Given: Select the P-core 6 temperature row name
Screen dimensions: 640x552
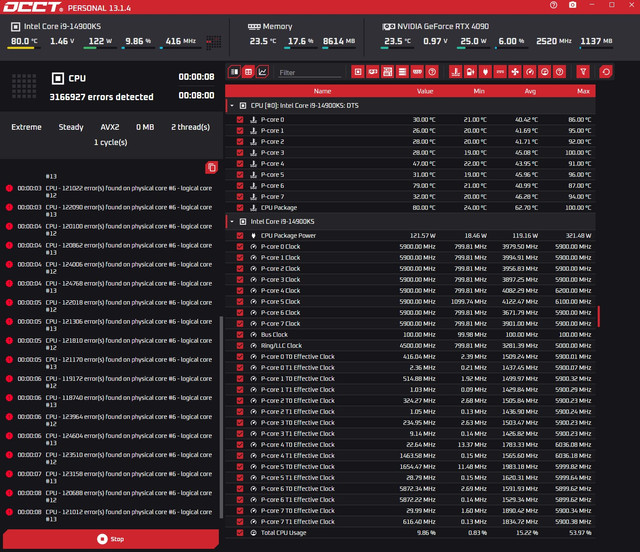Looking at the screenshot, I should coord(272,186).
